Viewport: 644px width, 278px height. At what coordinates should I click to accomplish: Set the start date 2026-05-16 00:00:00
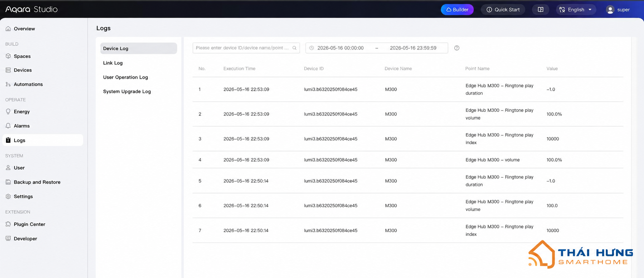coord(340,48)
